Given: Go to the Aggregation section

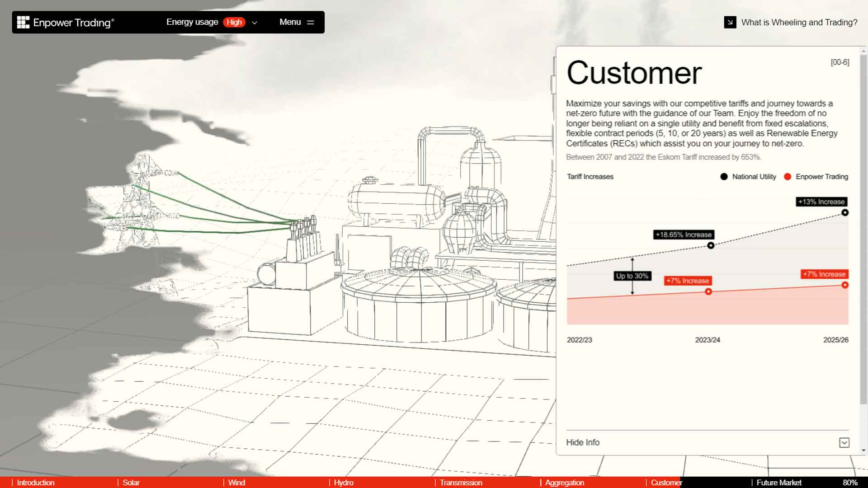Looking at the screenshot, I should tap(565, 483).
